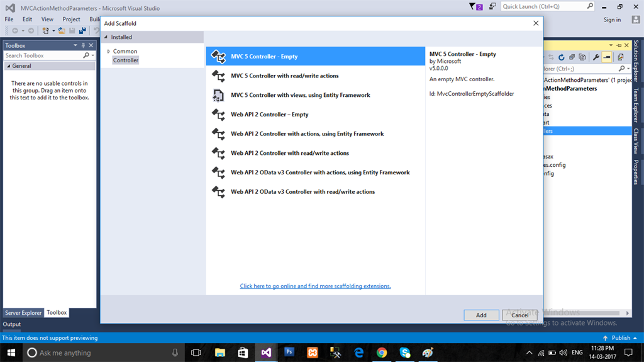
Task: Toggle Solution Explorer auto-hide pin
Action: pyautogui.click(x=619, y=45)
